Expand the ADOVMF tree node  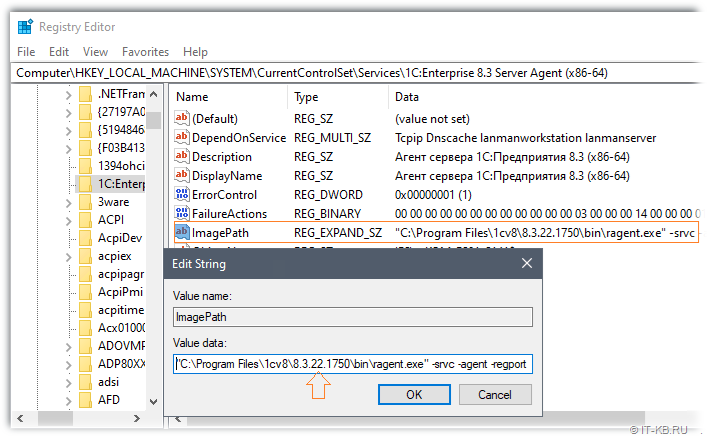click(x=68, y=347)
